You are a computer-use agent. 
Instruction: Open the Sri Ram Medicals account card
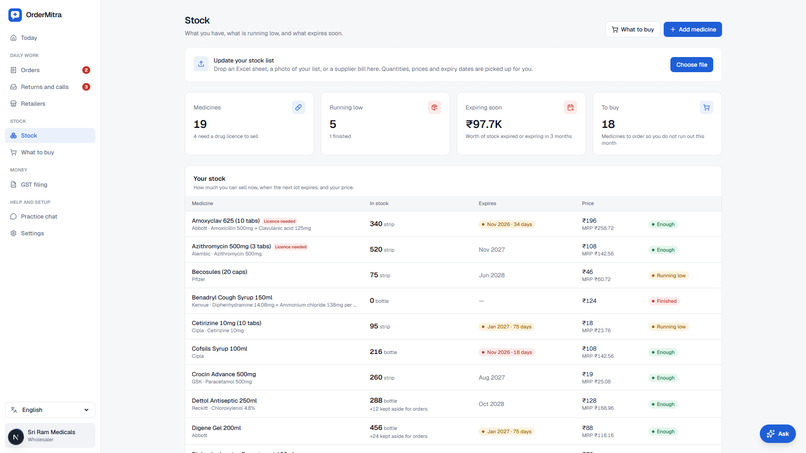click(x=50, y=436)
